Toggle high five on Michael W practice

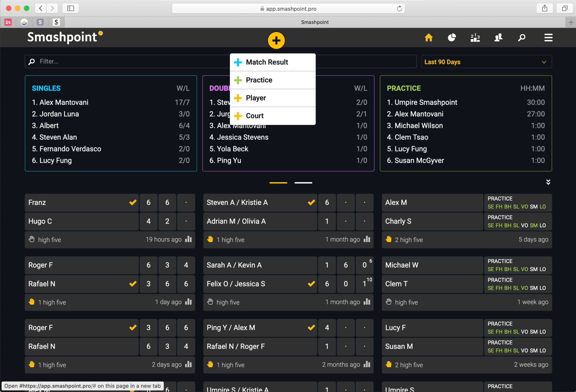tap(389, 302)
